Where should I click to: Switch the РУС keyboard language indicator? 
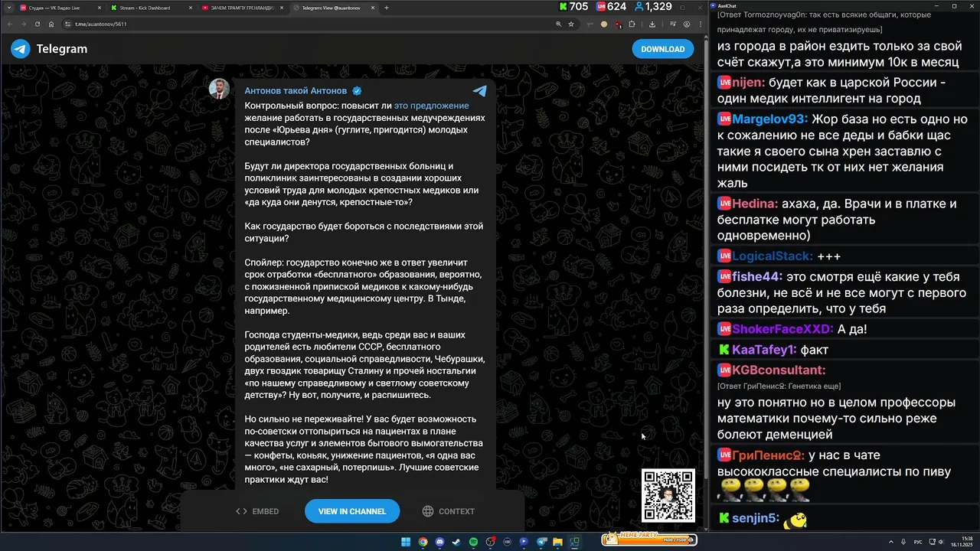point(918,542)
